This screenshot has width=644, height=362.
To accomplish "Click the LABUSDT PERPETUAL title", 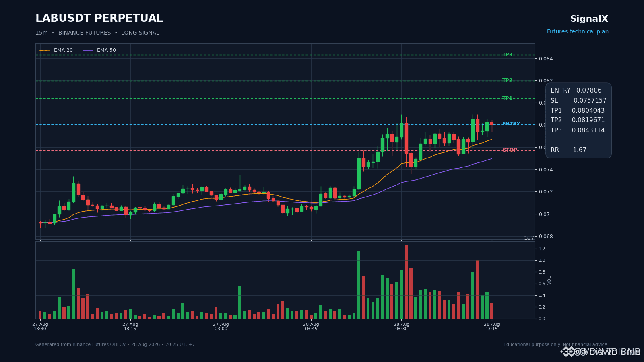I will click(x=99, y=19).
